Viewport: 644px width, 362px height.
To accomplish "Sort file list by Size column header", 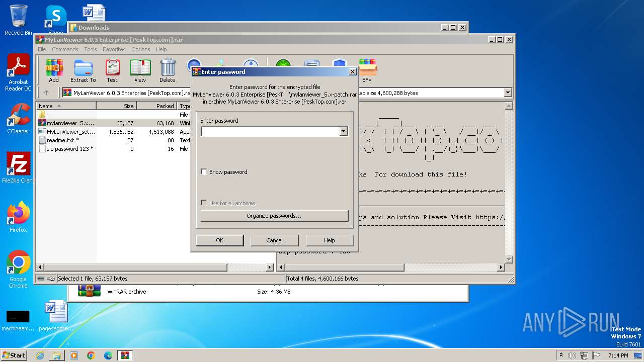I will point(116,106).
